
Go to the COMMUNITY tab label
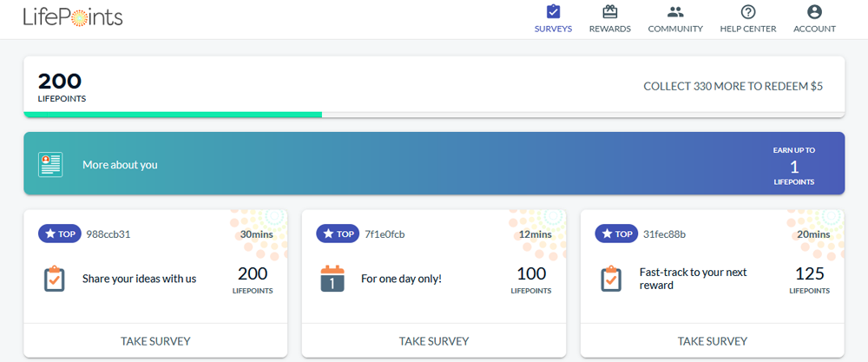click(x=675, y=29)
